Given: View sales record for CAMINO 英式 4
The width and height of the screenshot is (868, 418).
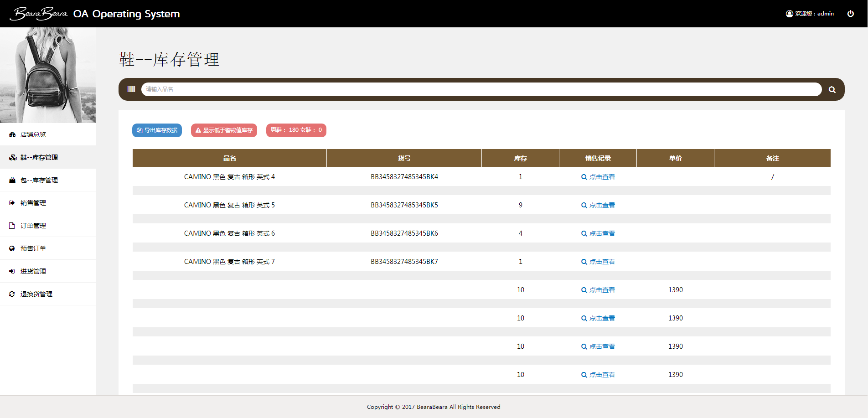Looking at the screenshot, I should click(598, 177).
